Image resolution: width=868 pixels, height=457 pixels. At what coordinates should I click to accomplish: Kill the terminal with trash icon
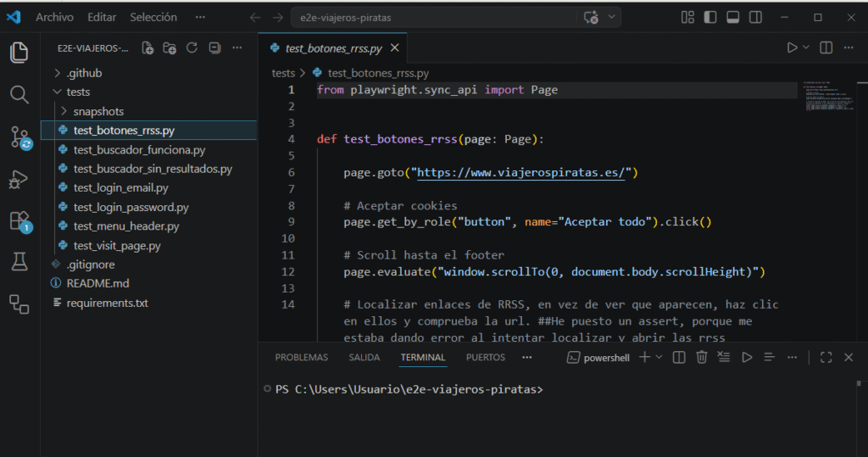tap(701, 357)
